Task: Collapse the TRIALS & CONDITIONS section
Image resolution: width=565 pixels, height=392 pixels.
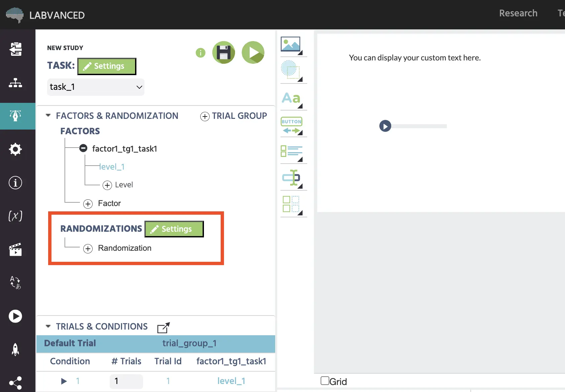Action: pyautogui.click(x=48, y=326)
